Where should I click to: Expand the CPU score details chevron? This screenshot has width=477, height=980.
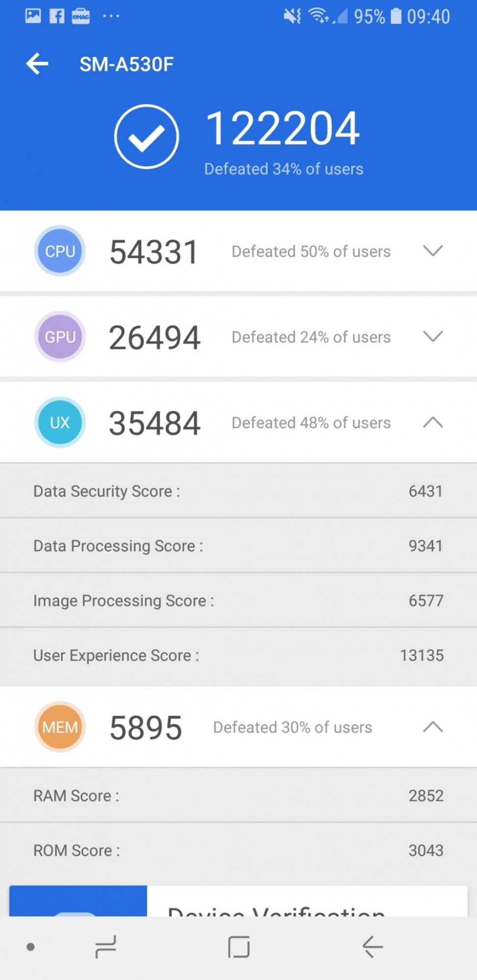point(433,251)
